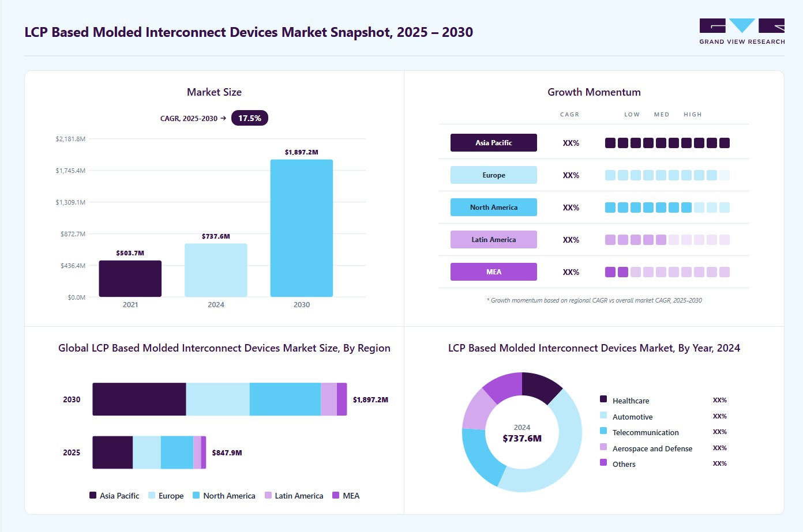The width and height of the screenshot is (803, 532).
Task: Click the page title Market Snapshot heading
Action: pyautogui.click(x=249, y=32)
